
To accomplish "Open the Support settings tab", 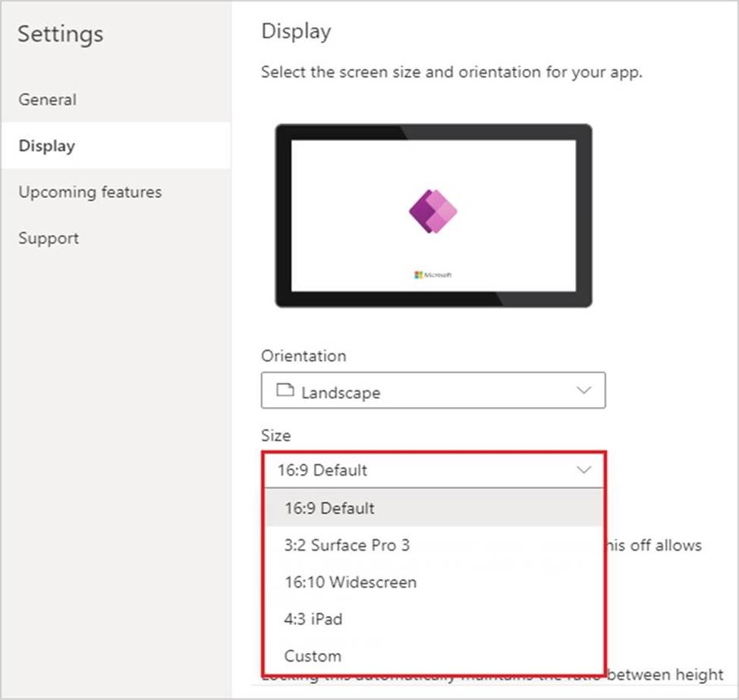I will [x=49, y=238].
